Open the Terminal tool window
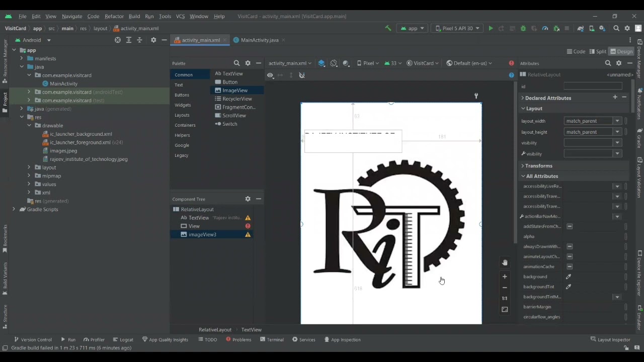Image resolution: width=644 pixels, height=362 pixels. 272,339
